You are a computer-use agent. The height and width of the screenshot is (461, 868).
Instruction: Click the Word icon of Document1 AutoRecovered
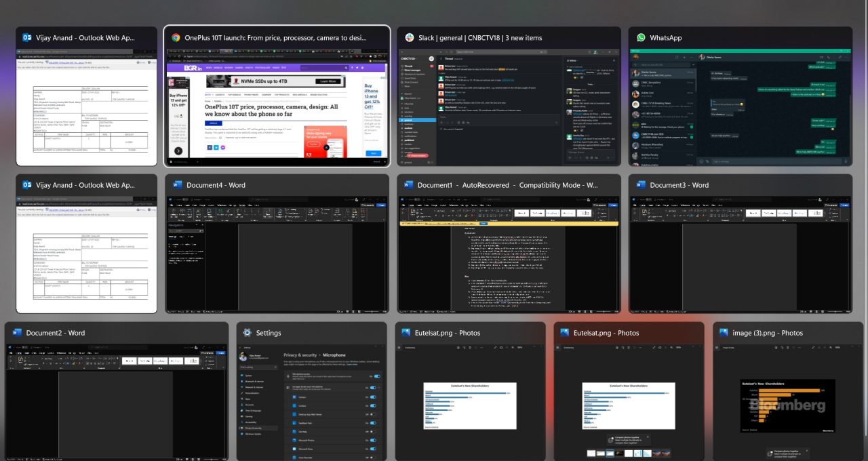[409, 185]
